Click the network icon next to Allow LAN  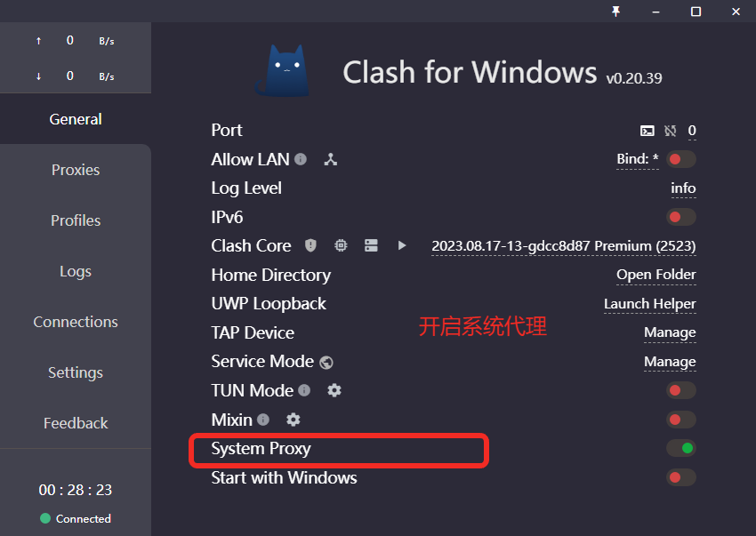click(329, 159)
